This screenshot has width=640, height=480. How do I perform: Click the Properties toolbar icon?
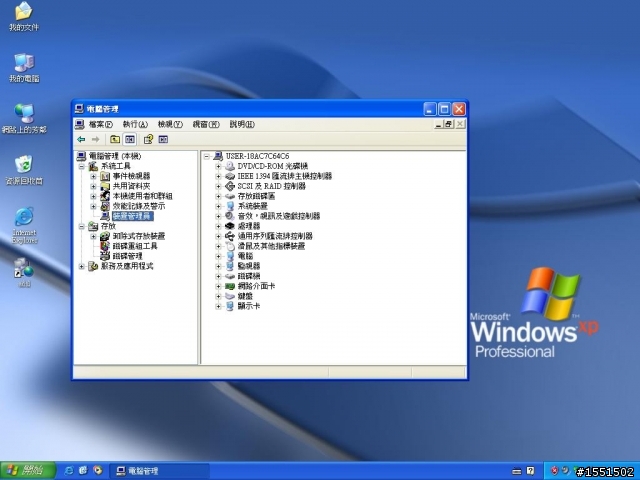click(x=148, y=140)
